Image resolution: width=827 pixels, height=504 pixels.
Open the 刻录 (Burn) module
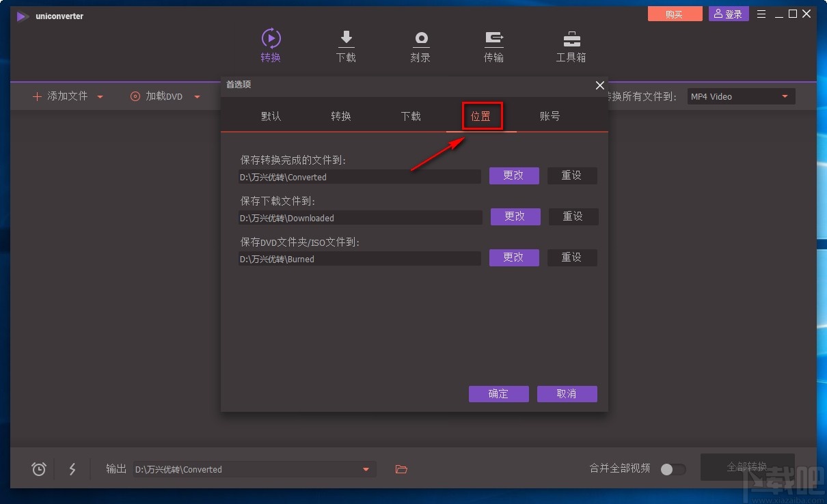(420, 46)
